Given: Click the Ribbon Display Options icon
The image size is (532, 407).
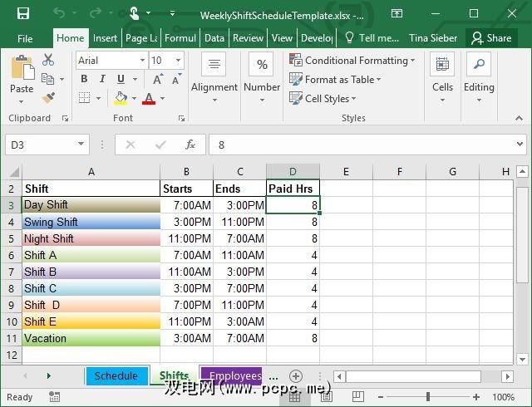Looking at the screenshot, I should tap(397, 13).
